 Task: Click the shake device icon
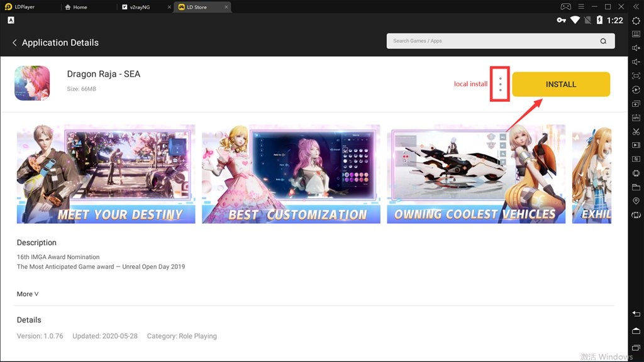[x=636, y=214]
